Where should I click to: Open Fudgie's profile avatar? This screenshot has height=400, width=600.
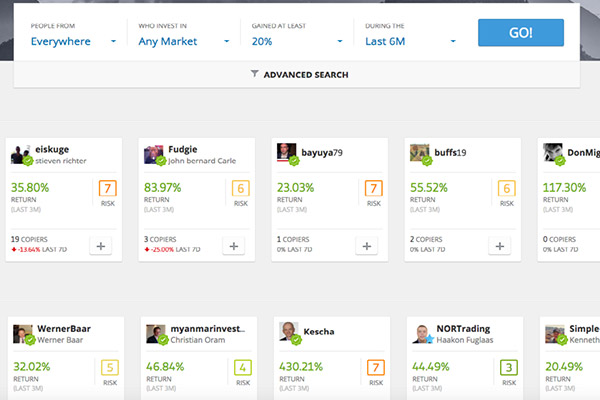click(x=153, y=154)
